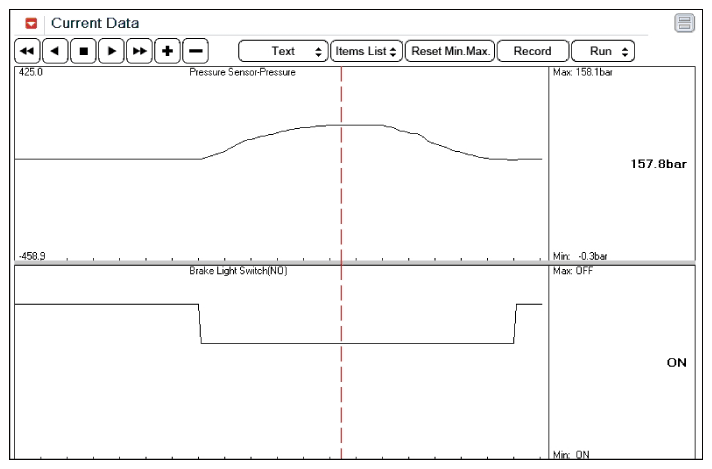This screenshot has width=712, height=469.
Task: Click the -458.9 lower scale value
Action: point(32,256)
